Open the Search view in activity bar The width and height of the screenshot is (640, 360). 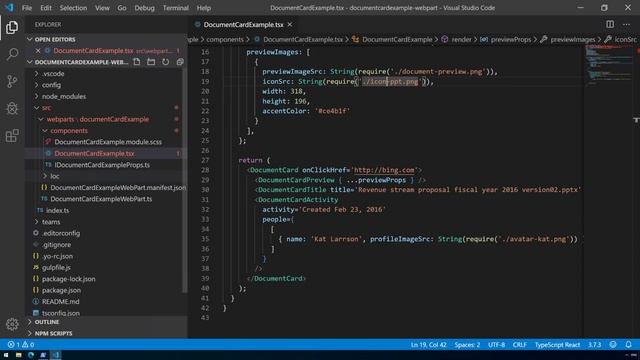pos(12,54)
